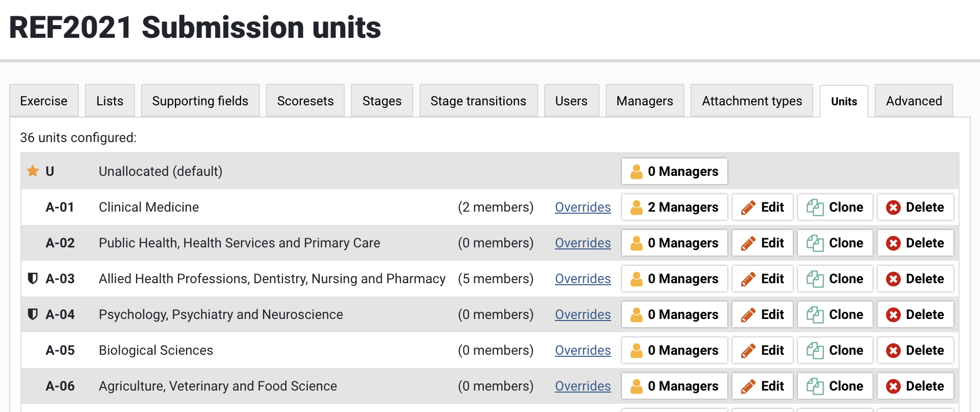980x412 pixels.
Task: Open 0 Managers for the Unallocated unit
Action: (x=674, y=171)
